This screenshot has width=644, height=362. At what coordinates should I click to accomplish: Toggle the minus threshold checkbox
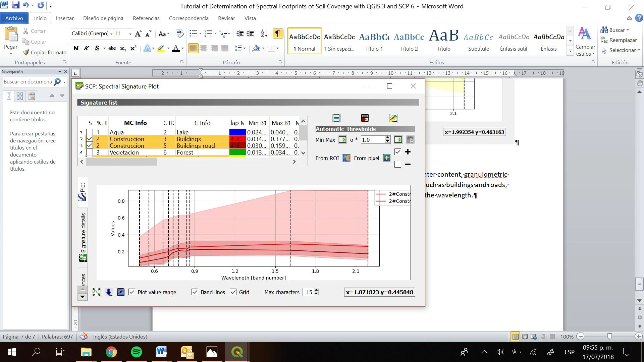pyautogui.click(x=398, y=164)
